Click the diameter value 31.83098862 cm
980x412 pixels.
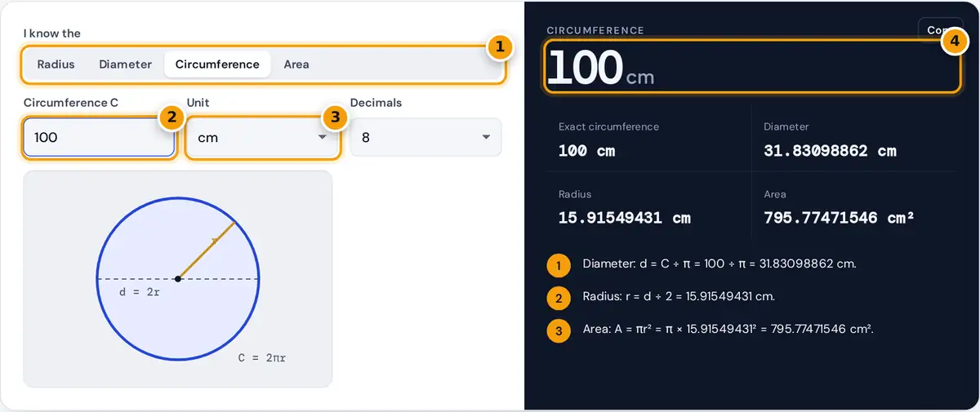pos(830,151)
